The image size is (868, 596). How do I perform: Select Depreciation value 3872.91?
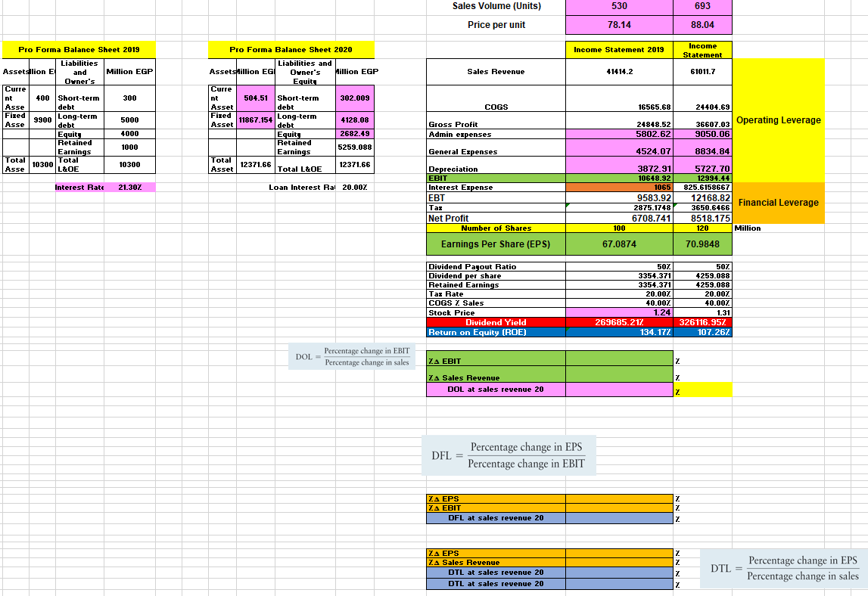620,166
